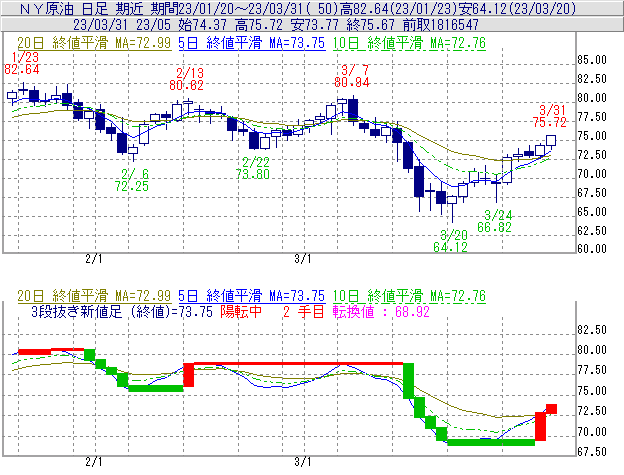This screenshot has width=624, height=475.
Task: Click the 67.50 axis label in lower chart
Action: (592, 452)
